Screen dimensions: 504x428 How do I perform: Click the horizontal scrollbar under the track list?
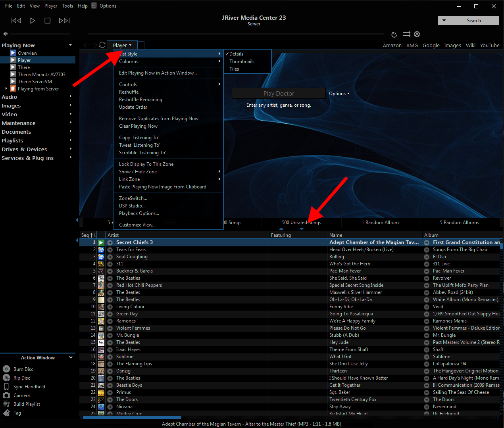coord(132,417)
